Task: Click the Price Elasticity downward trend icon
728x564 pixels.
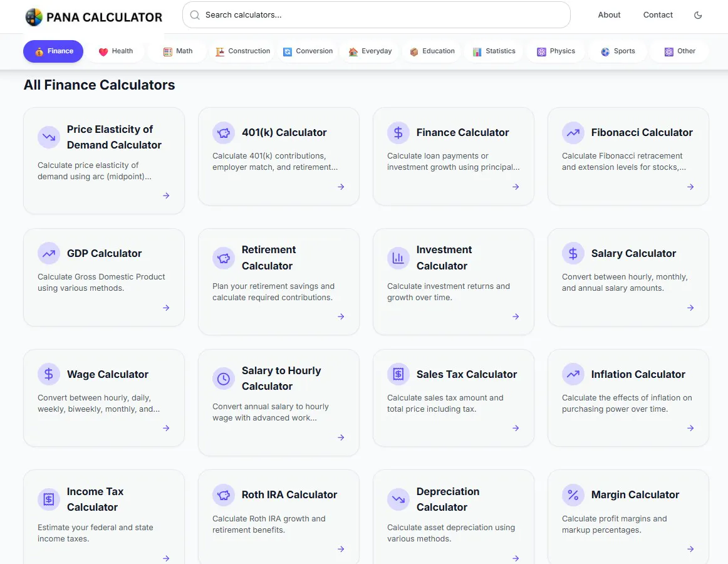Action: [x=49, y=137]
